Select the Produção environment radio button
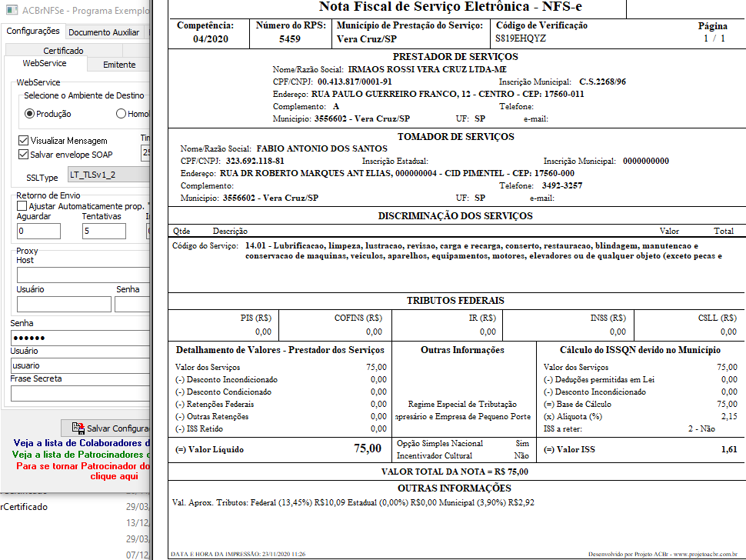Image resolution: width=746 pixels, height=560 pixels. click(x=29, y=114)
